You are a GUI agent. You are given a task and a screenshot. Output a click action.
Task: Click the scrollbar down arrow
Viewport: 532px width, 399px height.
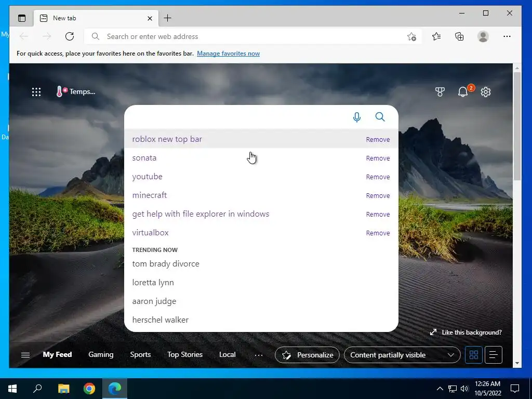[x=517, y=363]
